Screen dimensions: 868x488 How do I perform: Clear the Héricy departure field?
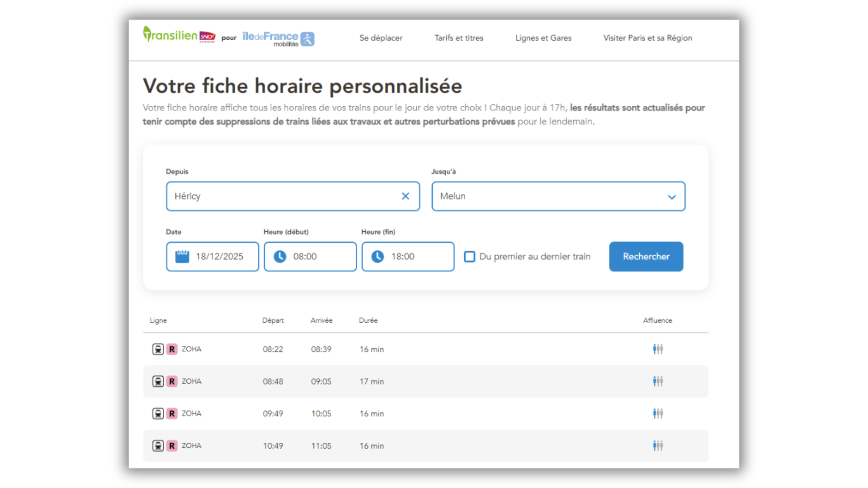pos(405,196)
